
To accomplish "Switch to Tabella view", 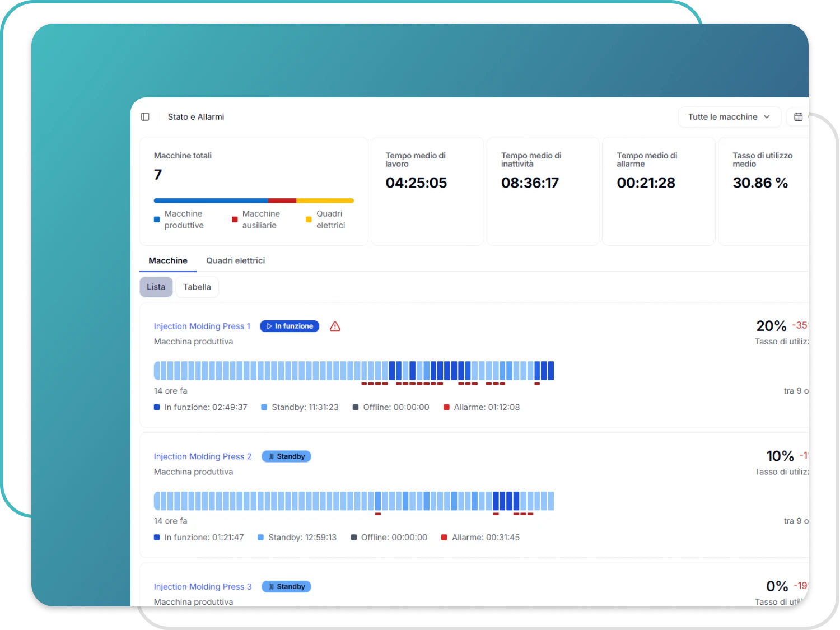I will click(197, 287).
